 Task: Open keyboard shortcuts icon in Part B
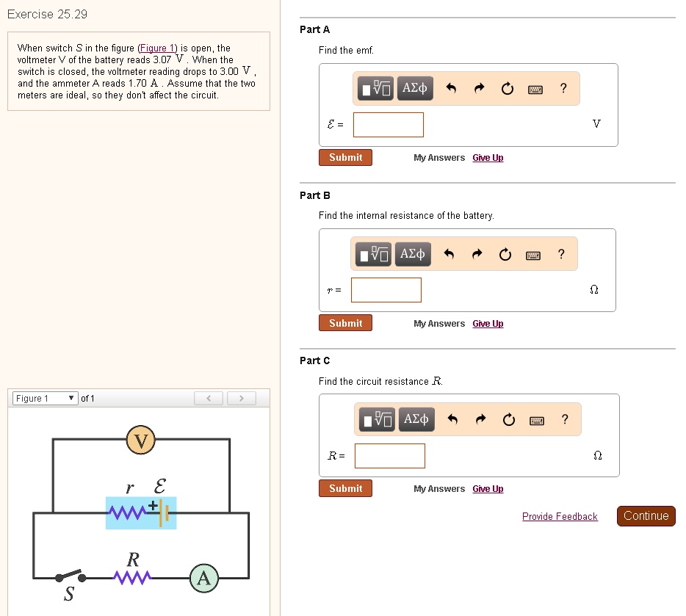(x=533, y=254)
